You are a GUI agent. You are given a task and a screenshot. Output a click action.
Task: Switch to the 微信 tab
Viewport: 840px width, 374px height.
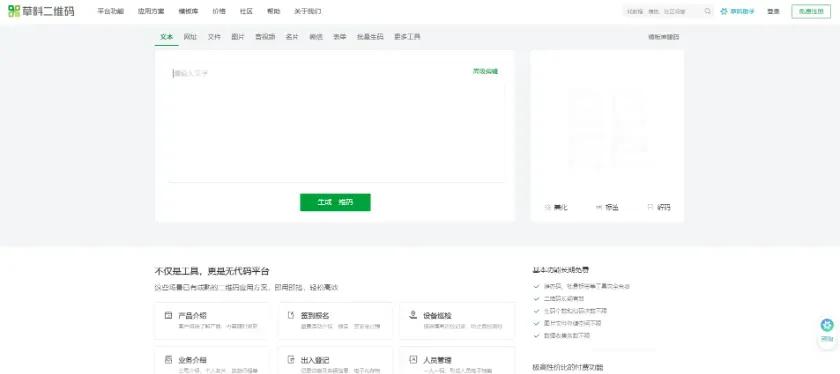point(316,37)
